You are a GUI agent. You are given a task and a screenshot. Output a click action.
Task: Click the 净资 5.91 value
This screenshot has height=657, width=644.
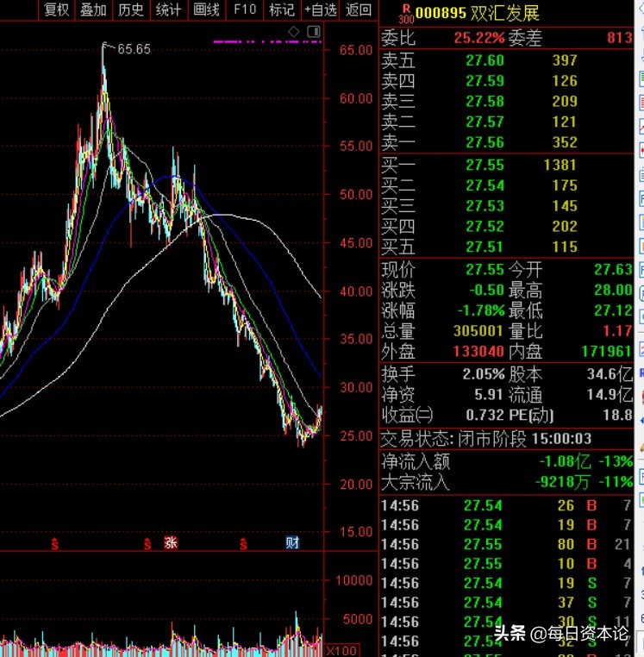tap(488, 394)
